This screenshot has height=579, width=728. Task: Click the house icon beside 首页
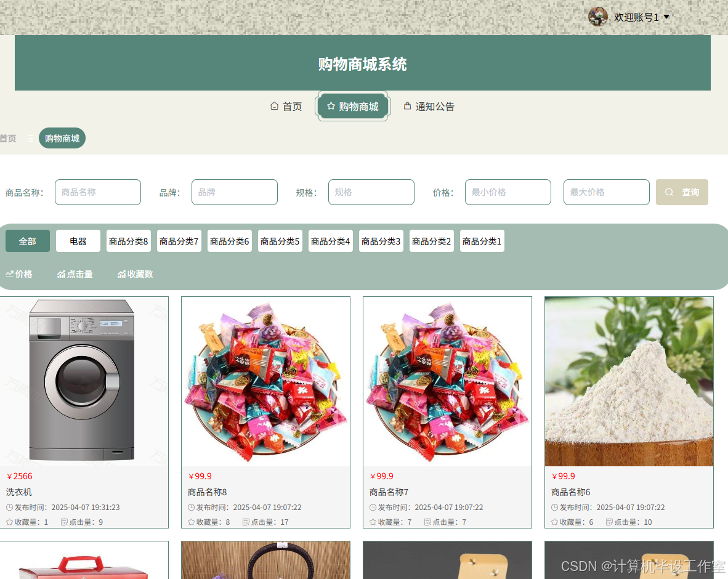[275, 106]
